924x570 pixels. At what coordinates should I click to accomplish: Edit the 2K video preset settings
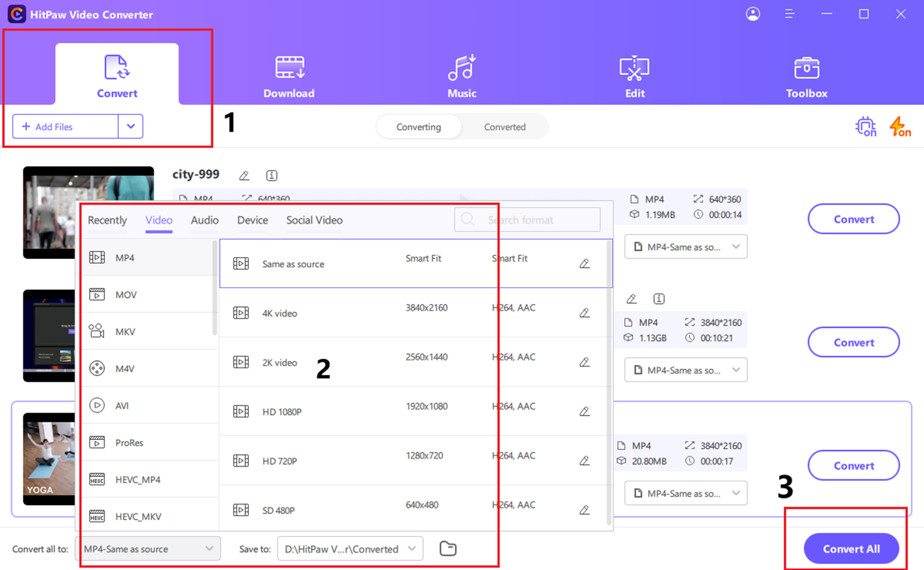point(584,362)
